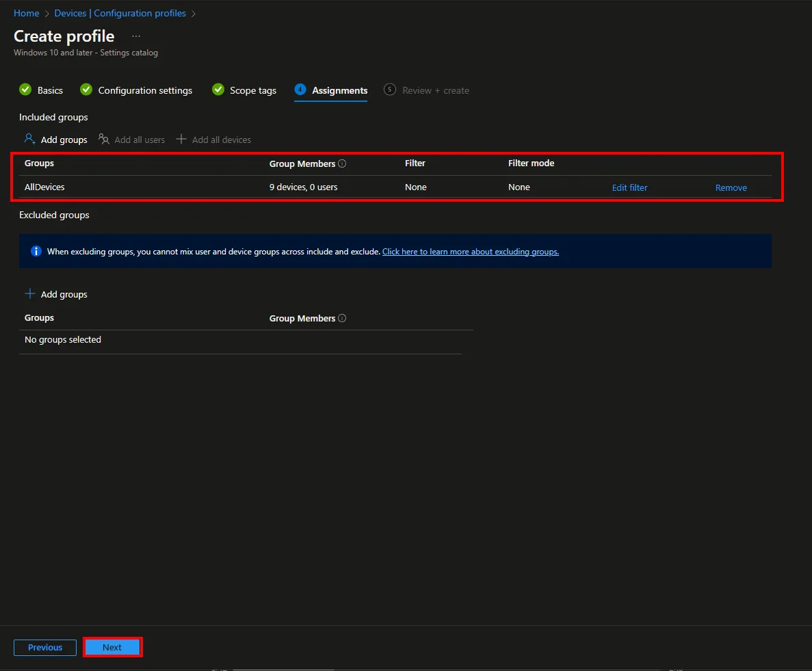Remove the AllDevices group

point(731,187)
